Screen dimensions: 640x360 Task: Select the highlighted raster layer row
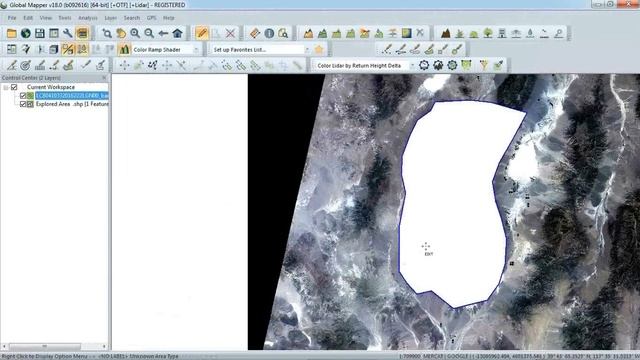pyautogui.click(x=72, y=96)
